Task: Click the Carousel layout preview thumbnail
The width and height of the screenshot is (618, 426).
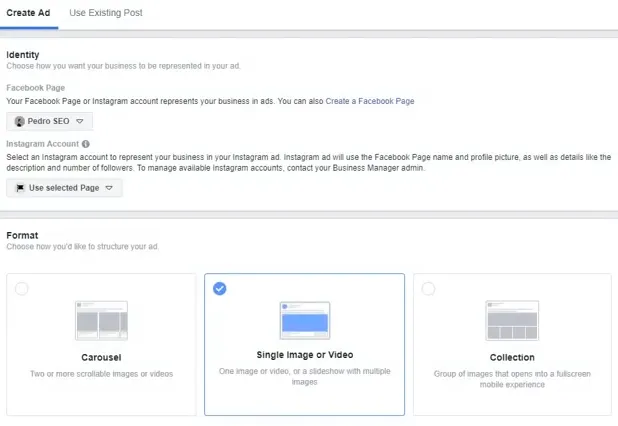Action: click(x=101, y=320)
